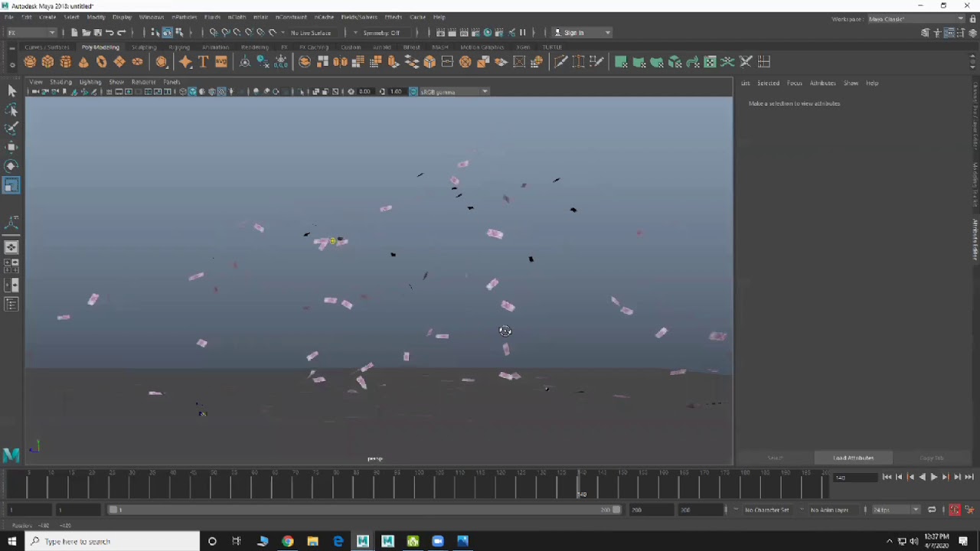Select the Move tool in toolbox
The height and width of the screenshot is (551, 980).
click(x=11, y=147)
